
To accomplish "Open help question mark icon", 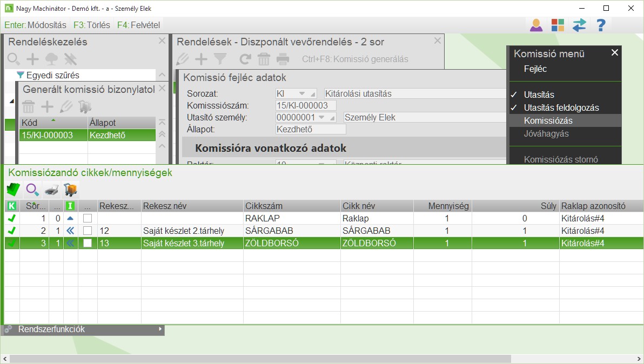I will point(600,25).
